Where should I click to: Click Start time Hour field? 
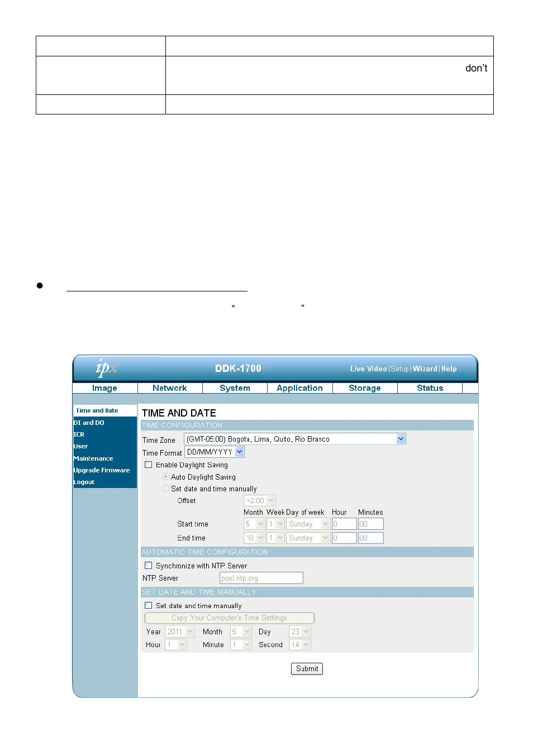click(344, 524)
